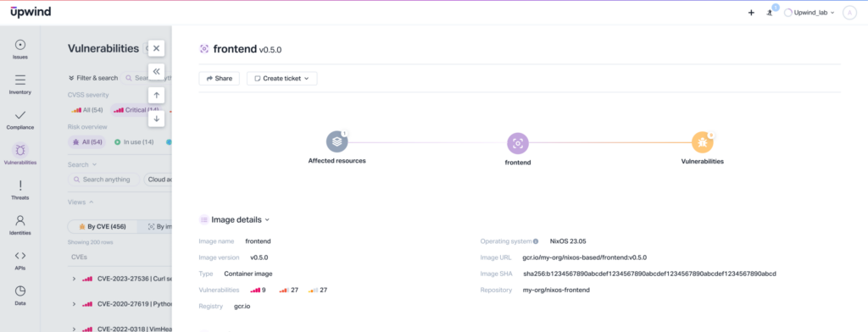Click the Share button
Screen dimensions: 868x332
click(x=220, y=79)
